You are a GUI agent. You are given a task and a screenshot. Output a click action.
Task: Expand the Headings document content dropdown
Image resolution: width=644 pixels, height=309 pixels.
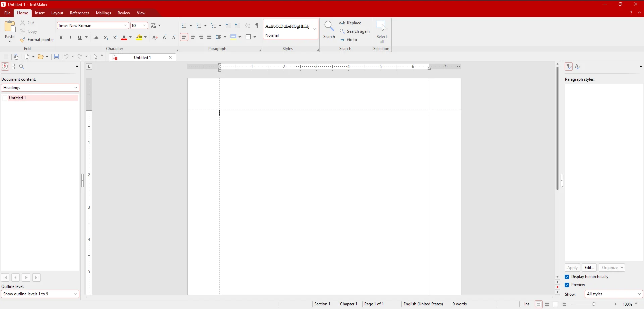click(76, 88)
